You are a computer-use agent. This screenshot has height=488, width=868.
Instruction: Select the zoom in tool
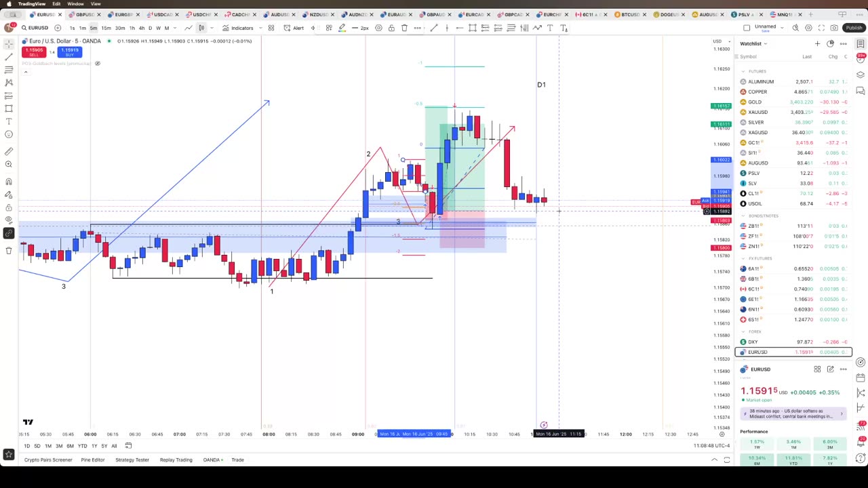click(x=9, y=164)
